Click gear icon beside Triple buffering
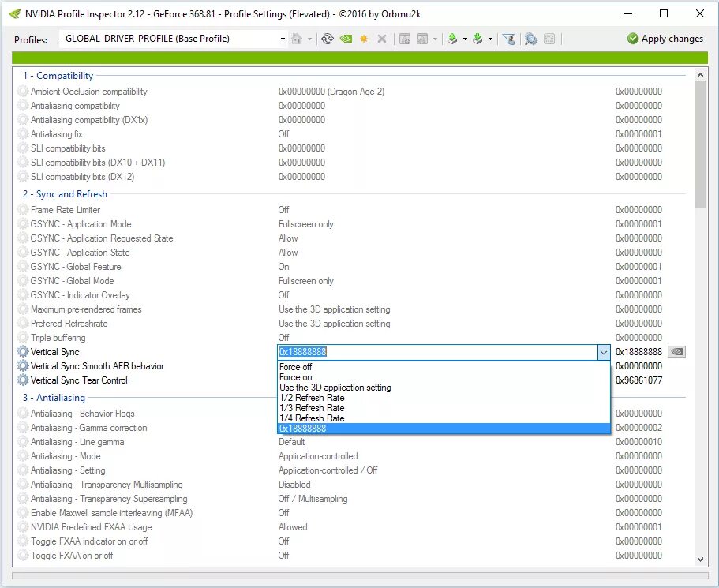 23,338
